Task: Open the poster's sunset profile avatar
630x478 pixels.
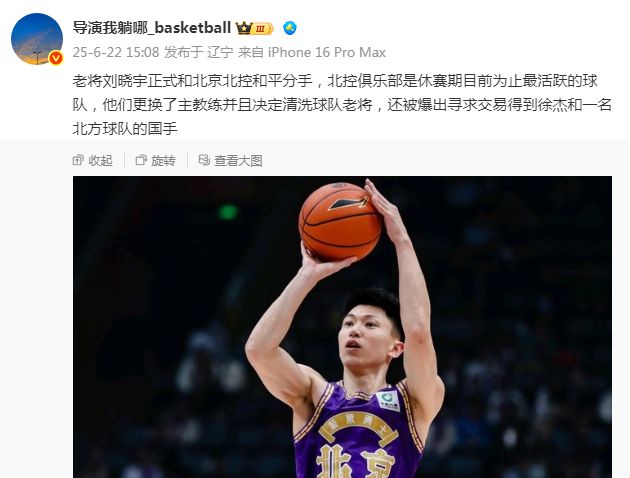Action: 37,39
